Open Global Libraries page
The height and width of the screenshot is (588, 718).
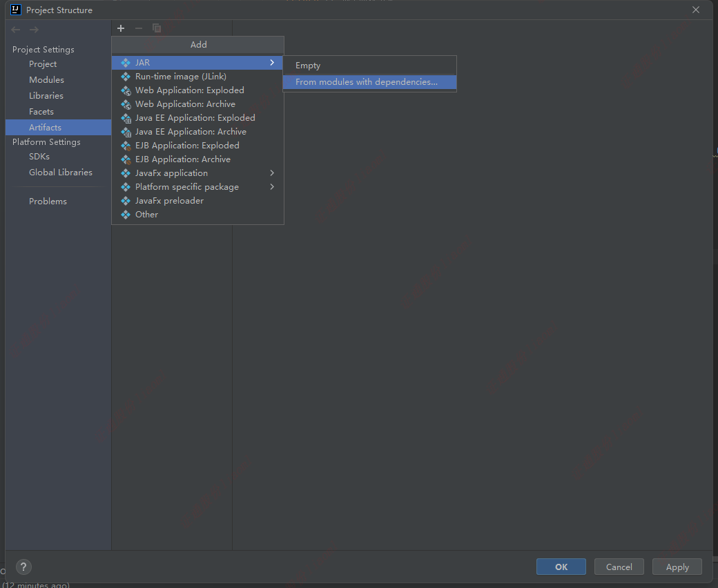click(x=58, y=172)
